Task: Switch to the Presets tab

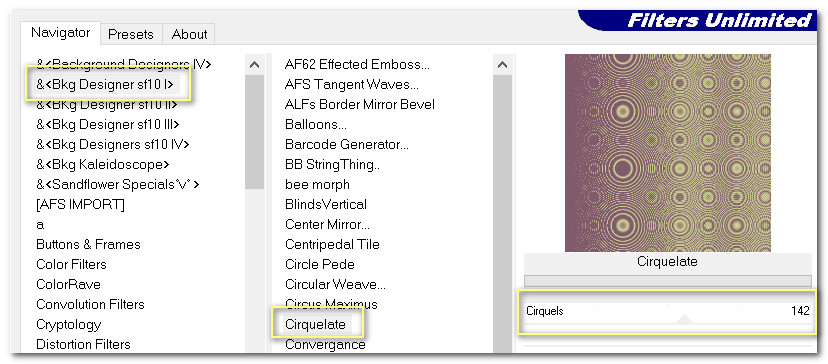Action: 131,34
